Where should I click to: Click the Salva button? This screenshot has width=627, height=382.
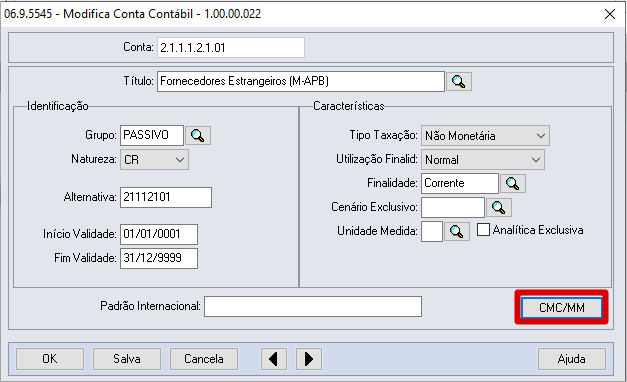point(127,359)
